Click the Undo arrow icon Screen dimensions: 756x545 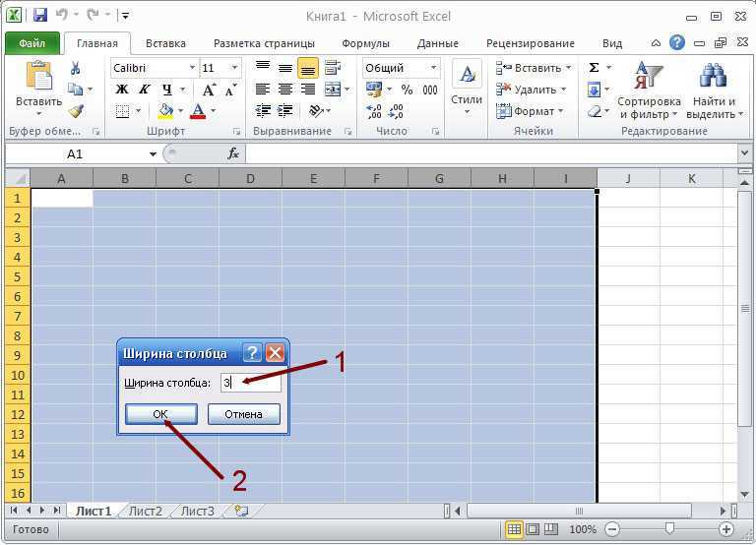point(62,15)
